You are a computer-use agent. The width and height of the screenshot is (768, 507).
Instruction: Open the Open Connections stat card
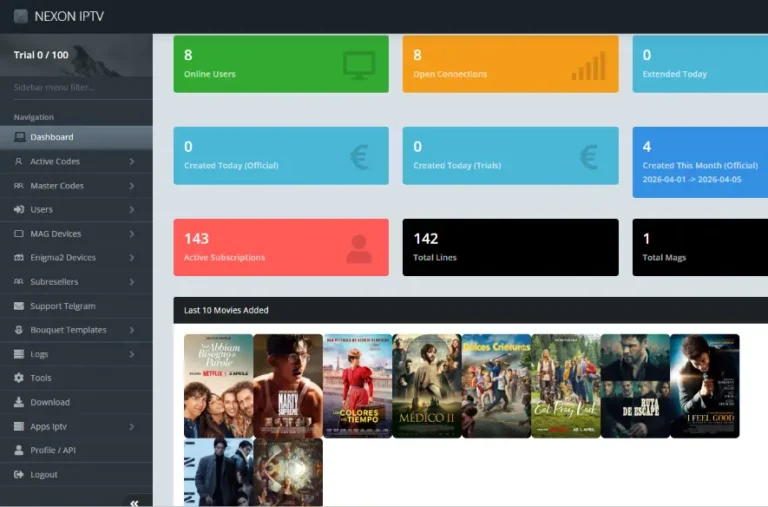pyautogui.click(x=510, y=64)
